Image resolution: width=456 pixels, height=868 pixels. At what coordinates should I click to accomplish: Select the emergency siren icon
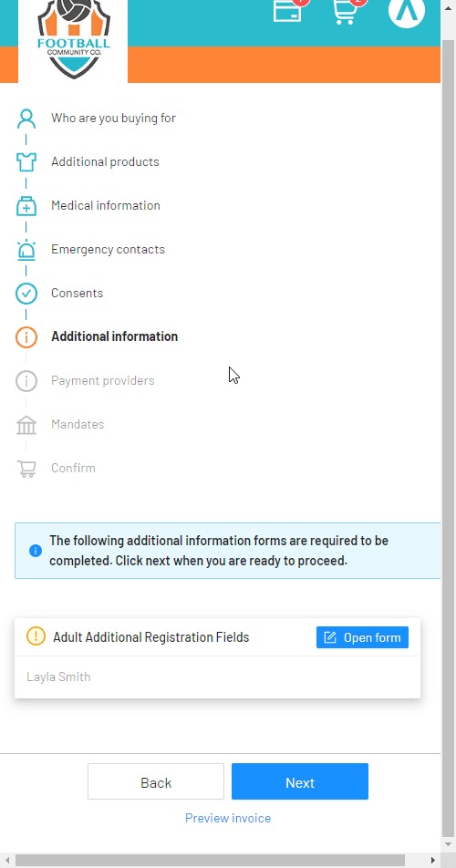[26, 250]
